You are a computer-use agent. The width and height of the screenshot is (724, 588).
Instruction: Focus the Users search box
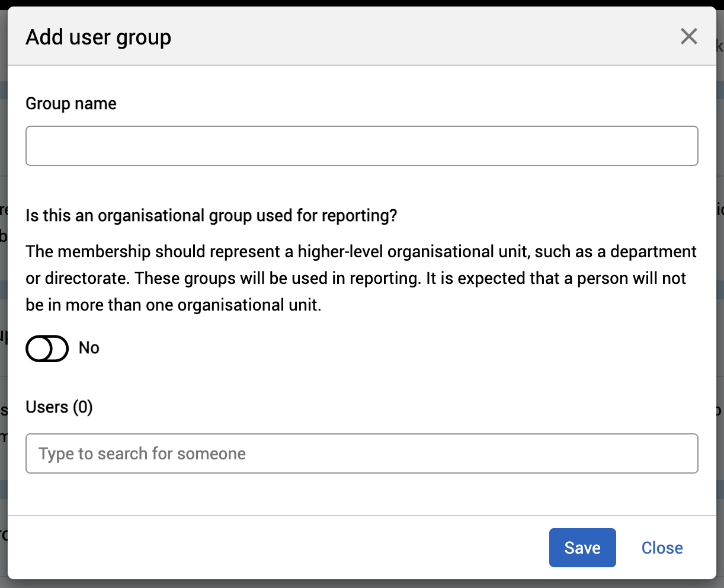click(361, 453)
